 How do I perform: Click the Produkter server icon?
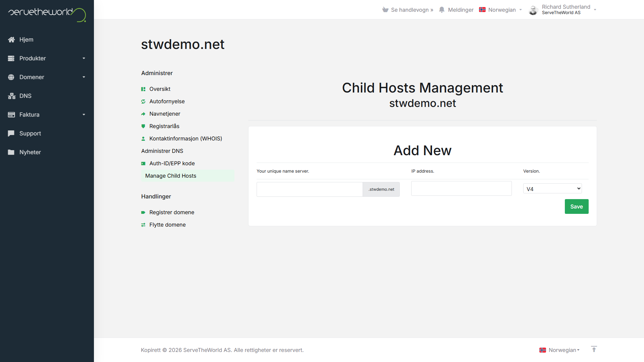tap(11, 58)
